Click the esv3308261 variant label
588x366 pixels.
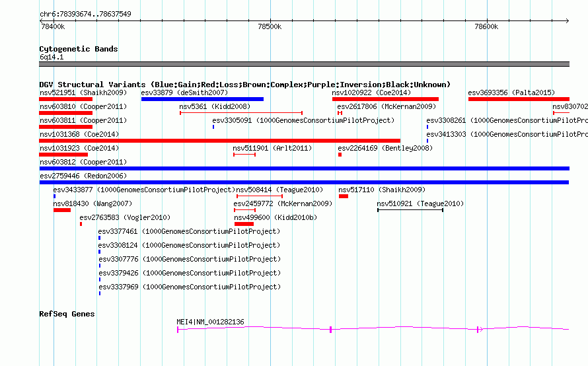tap(507, 120)
